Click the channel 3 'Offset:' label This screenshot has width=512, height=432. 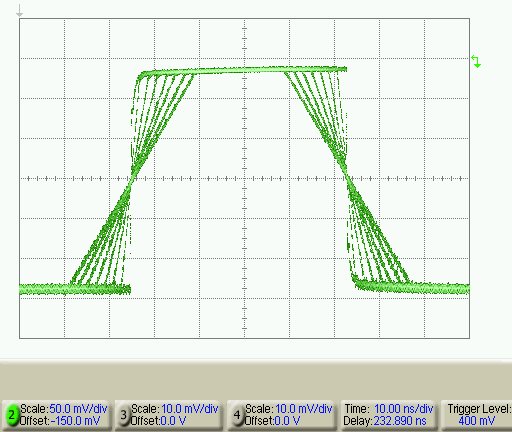coord(146,421)
